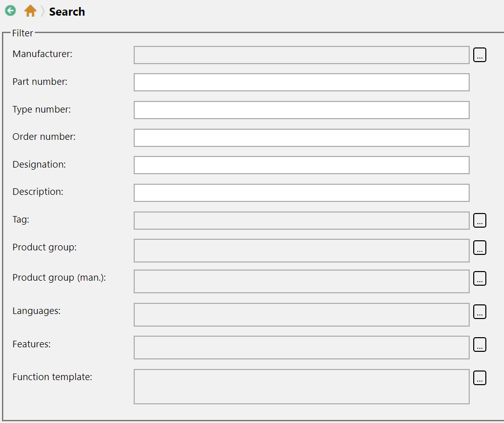Click the green back arrow icon
The height and width of the screenshot is (423, 504).
10,11
